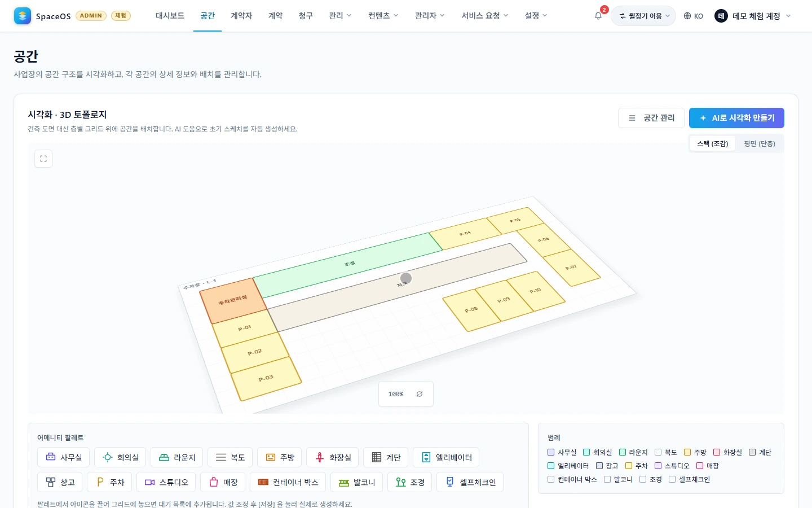Reset zoom with the refresh icon
Viewport: 812px width, 508px height.
(x=420, y=394)
